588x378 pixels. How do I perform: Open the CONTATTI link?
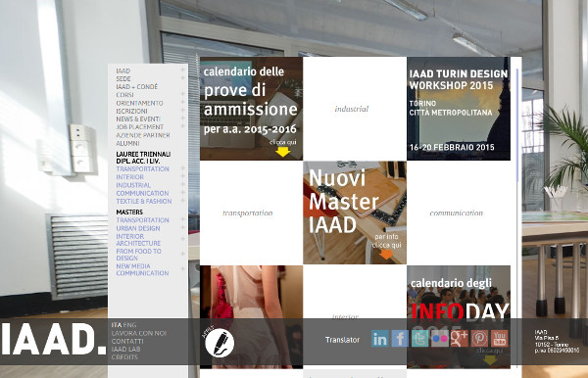[127, 342]
